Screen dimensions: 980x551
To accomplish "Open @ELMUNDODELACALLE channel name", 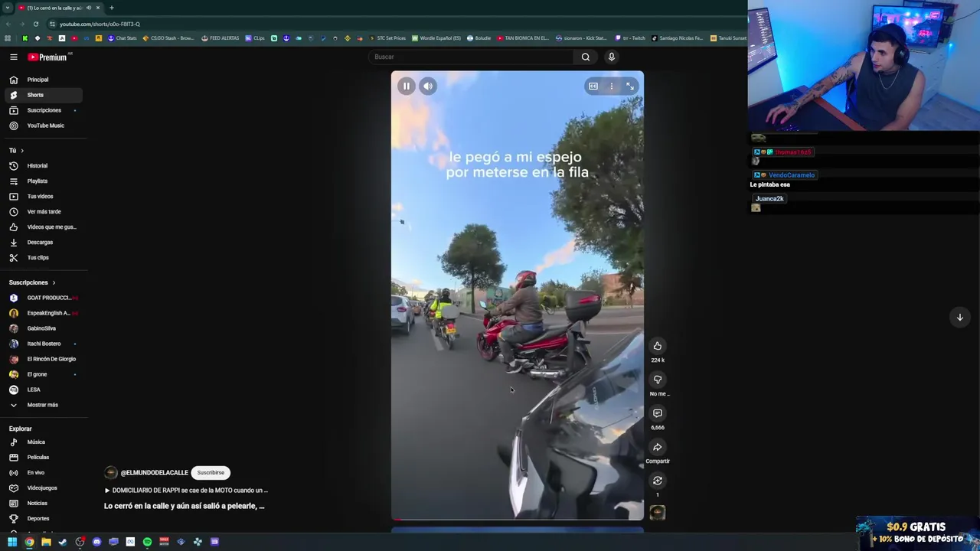I will click(154, 473).
